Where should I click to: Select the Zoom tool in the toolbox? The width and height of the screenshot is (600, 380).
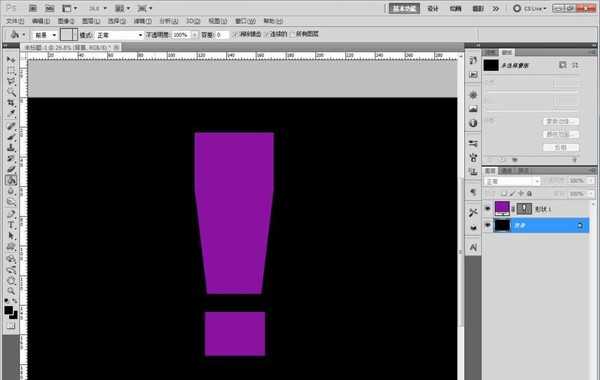click(11, 292)
